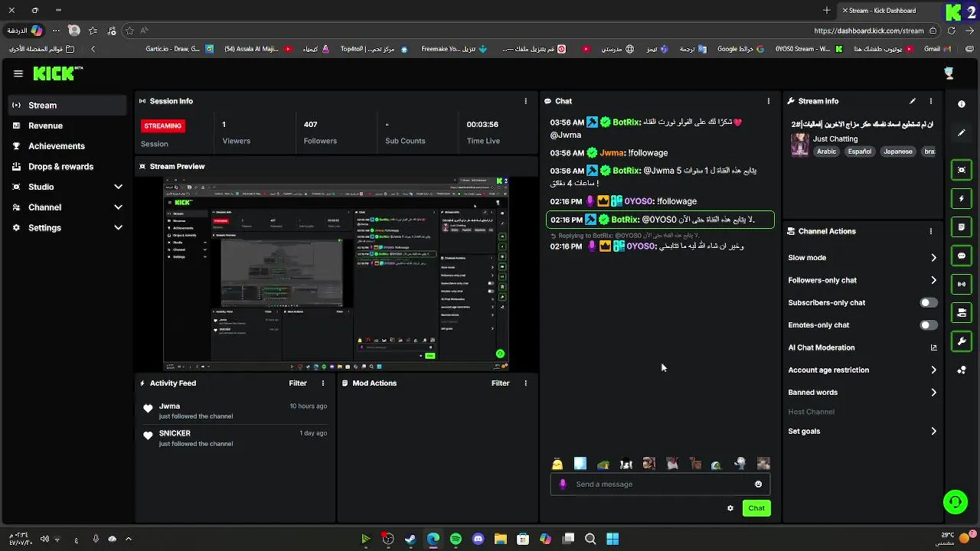Toggle the wrench widget in right rail
The height and width of the screenshot is (551, 980).
[x=962, y=341]
